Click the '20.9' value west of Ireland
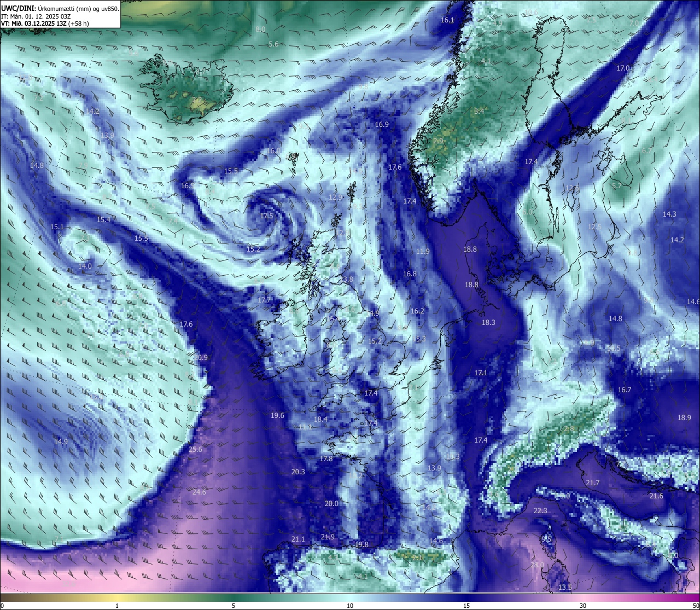 (201, 357)
